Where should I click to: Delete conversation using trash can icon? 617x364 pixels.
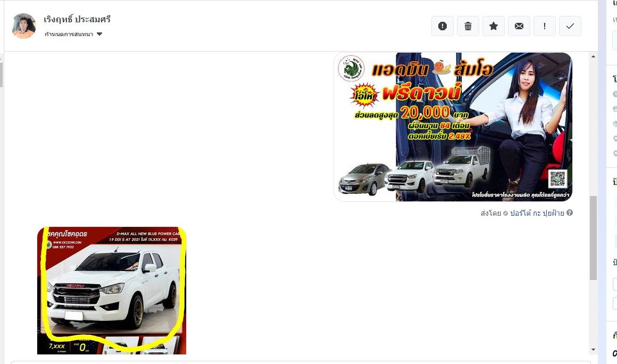[468, 26]
